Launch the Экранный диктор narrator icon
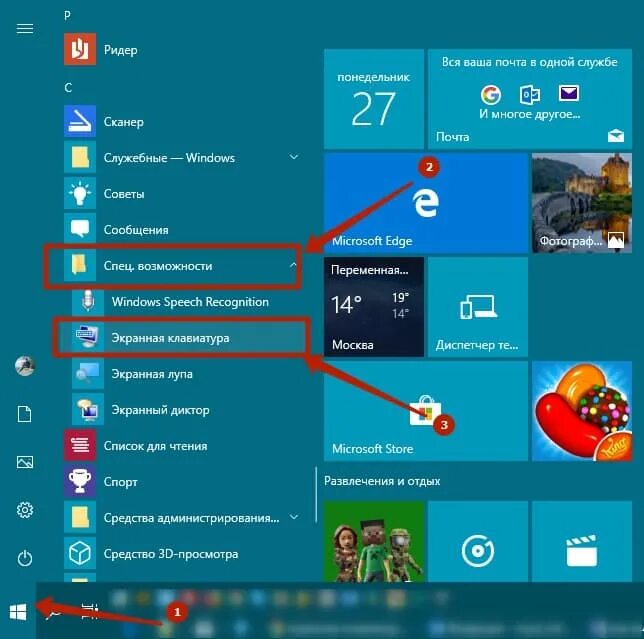The height and width of the screenshot is (639, 644). click(x=87, y=409)
